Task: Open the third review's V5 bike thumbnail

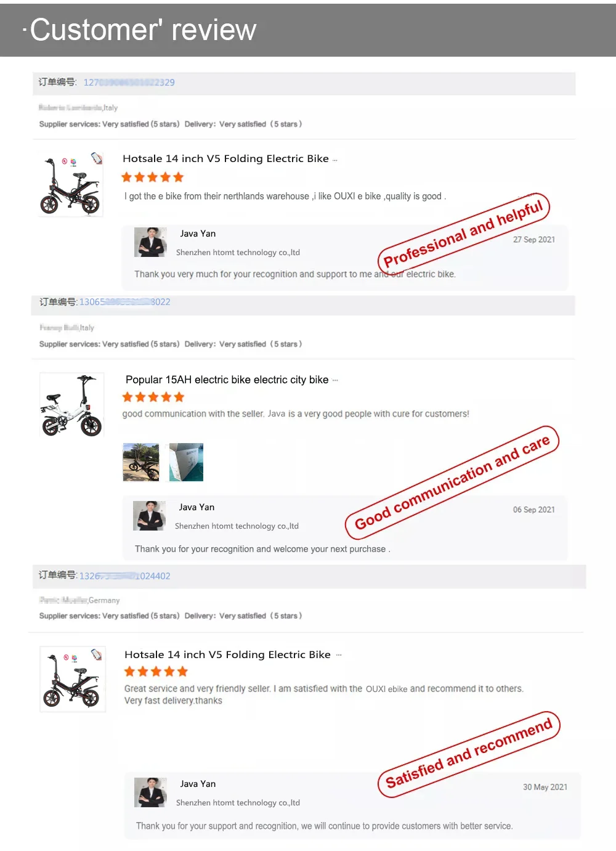Action: click(73, 678)
